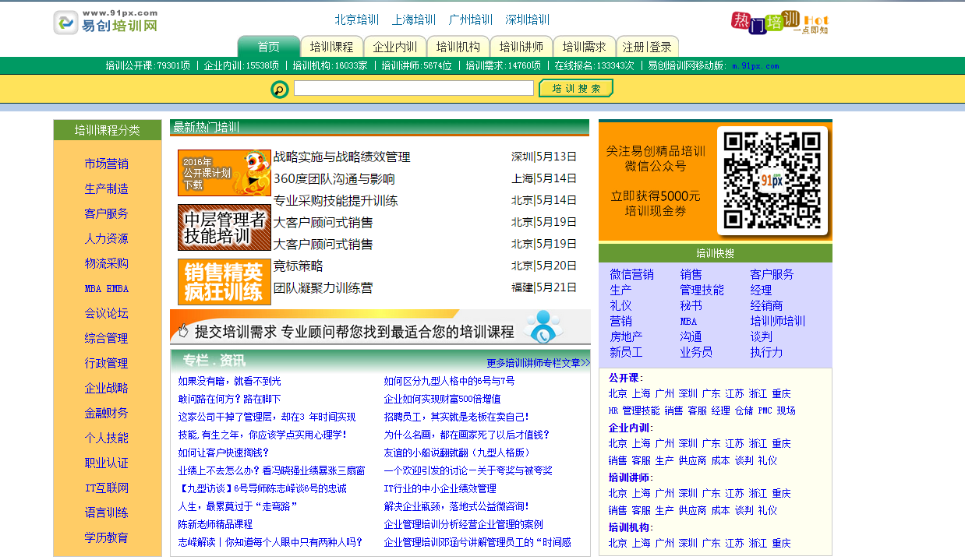Select 行政管理 course category
The height and width of the screenshot is (560, 965).
(107, 363)
